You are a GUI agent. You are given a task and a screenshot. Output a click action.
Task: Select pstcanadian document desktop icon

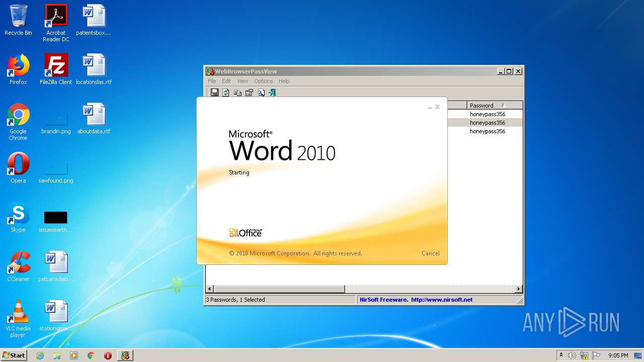pos(56,266)
